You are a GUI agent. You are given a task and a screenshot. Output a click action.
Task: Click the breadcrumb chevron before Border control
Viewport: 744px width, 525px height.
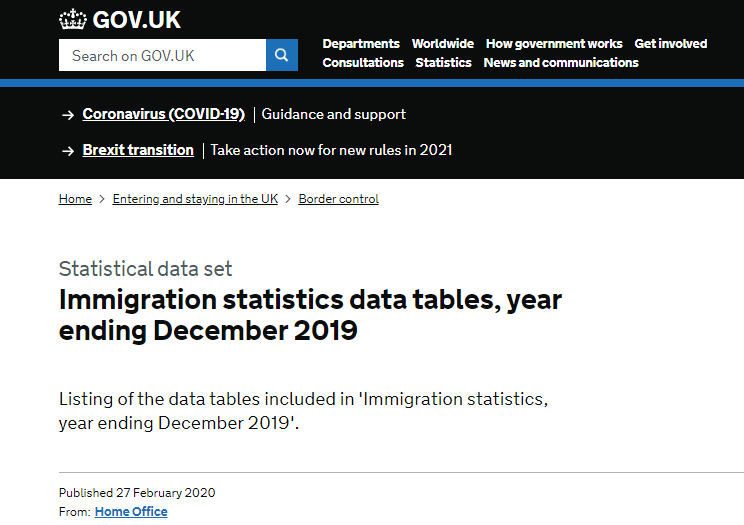pyautogui.click(x=288, y=199)
